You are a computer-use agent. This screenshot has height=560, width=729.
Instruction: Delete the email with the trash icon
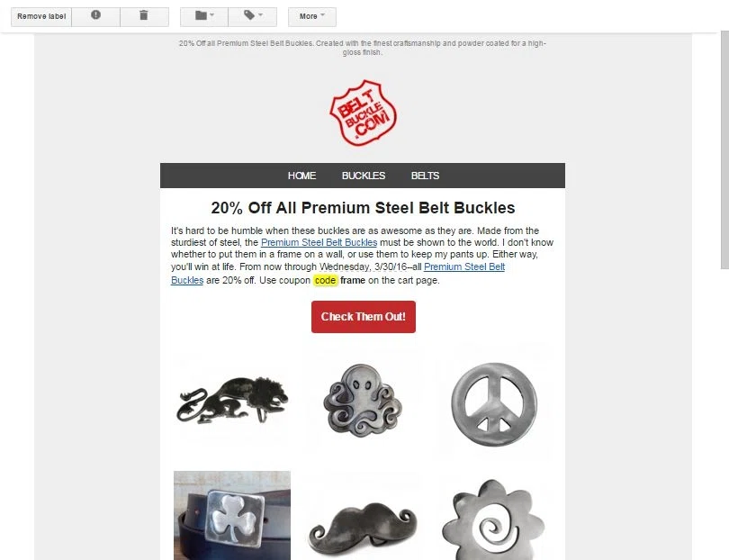144,16
